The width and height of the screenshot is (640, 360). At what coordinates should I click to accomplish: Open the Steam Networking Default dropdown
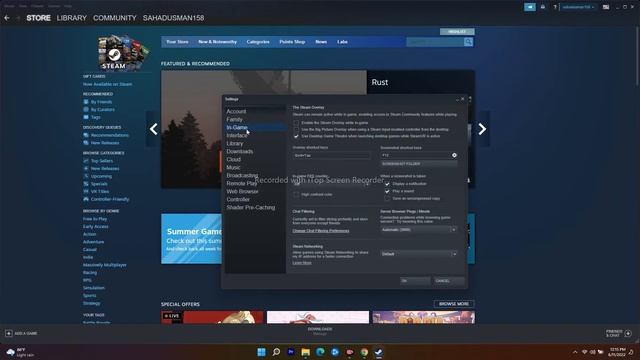pos(418,254)
